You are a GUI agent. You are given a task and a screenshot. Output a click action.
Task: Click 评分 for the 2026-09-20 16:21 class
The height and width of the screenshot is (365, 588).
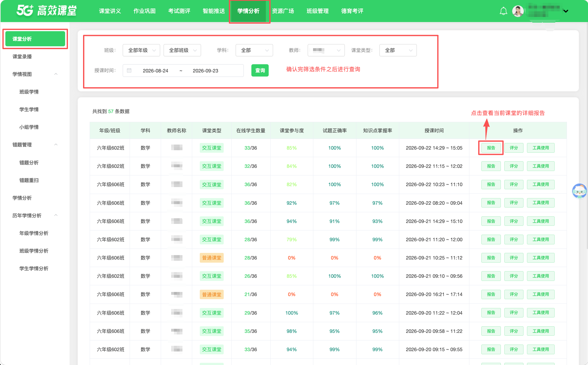[x=514, y=294]
